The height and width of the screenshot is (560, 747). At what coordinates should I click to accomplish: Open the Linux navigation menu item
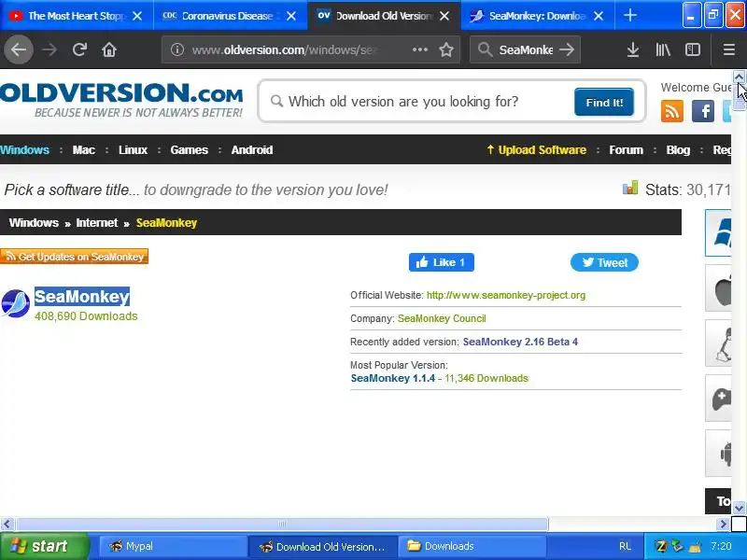click(x=133, y=150)
